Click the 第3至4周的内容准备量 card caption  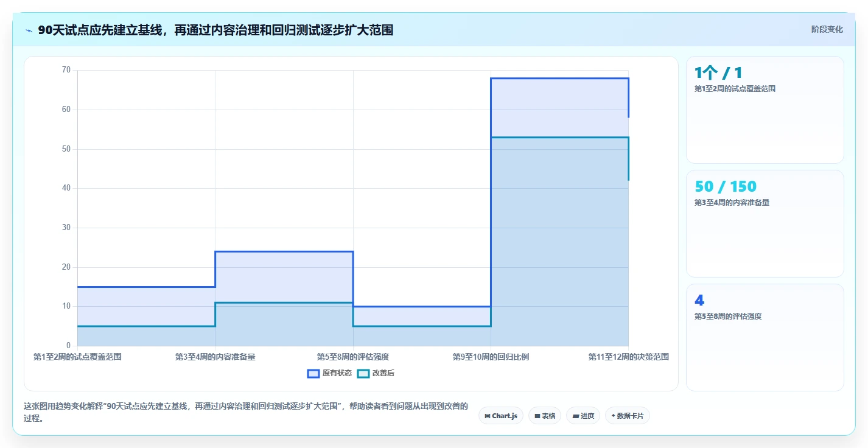pos(732,203)
